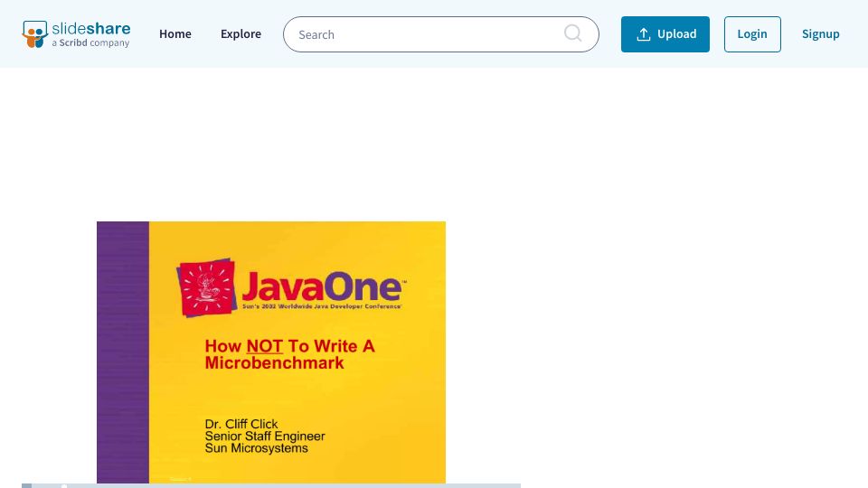Click the JavaOne slide thumbnail
Image resolution: width=868 pixels, height=488 pixels.
[x=271, y=352]
